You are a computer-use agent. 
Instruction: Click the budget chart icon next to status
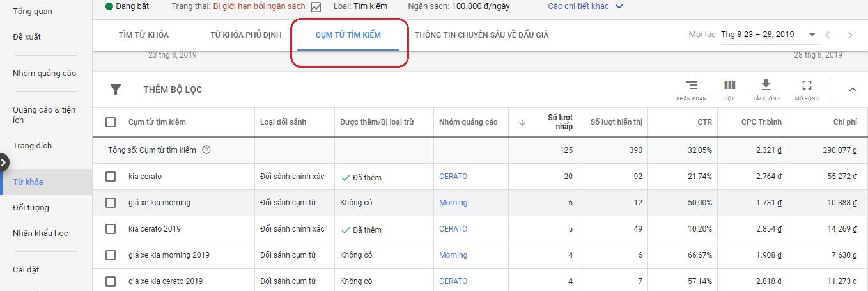[x=316, y=7]
